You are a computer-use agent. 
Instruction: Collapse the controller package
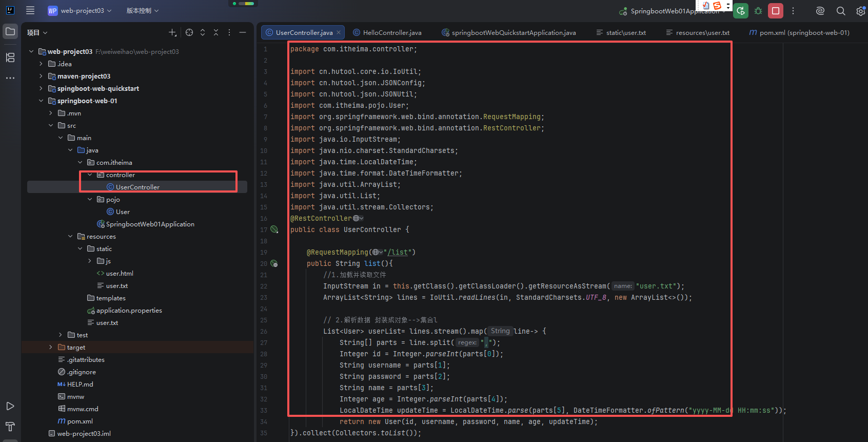point(90,175)
